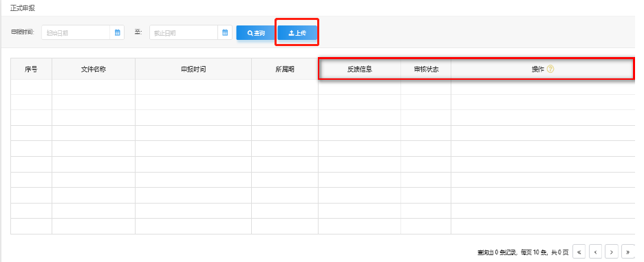
Task: Select the 所属期 column header
Action: point(285,69)
